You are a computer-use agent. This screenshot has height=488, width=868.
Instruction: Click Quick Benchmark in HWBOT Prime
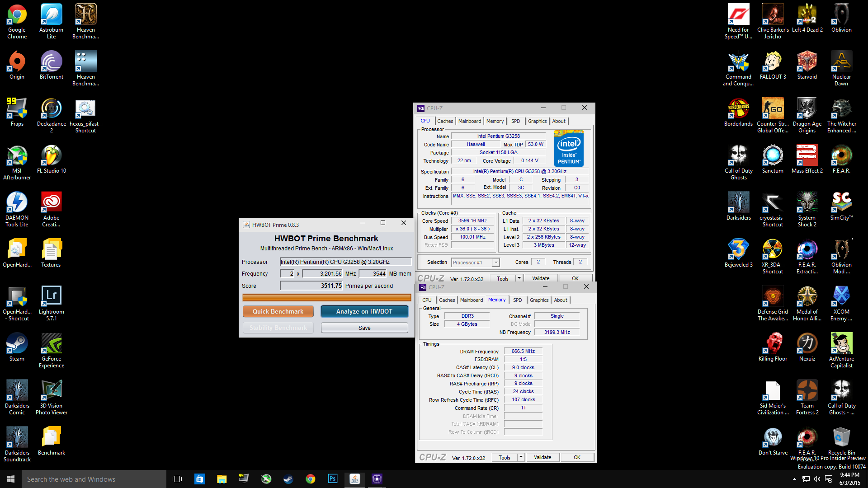(278, 311)
